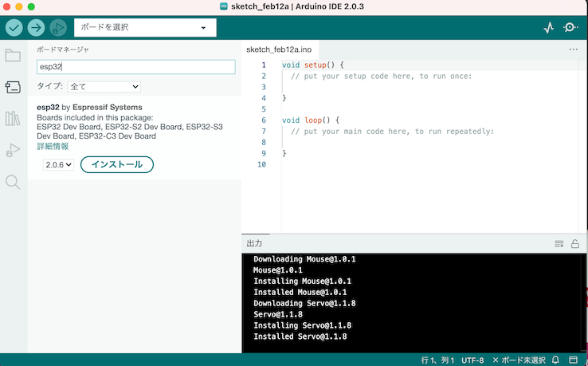Screen dimensions: 588x366
Task: Toggle output scroll lock icon
Action: coord(575,244)
